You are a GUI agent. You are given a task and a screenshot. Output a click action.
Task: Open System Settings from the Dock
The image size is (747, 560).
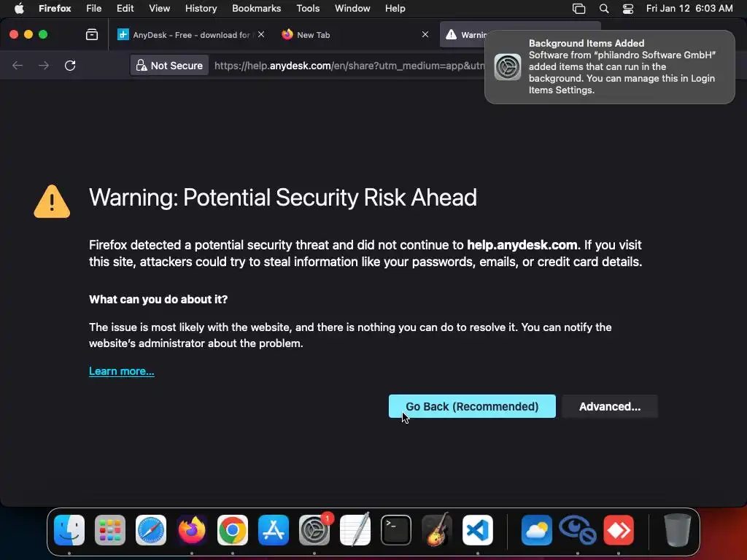click(314, 530)
